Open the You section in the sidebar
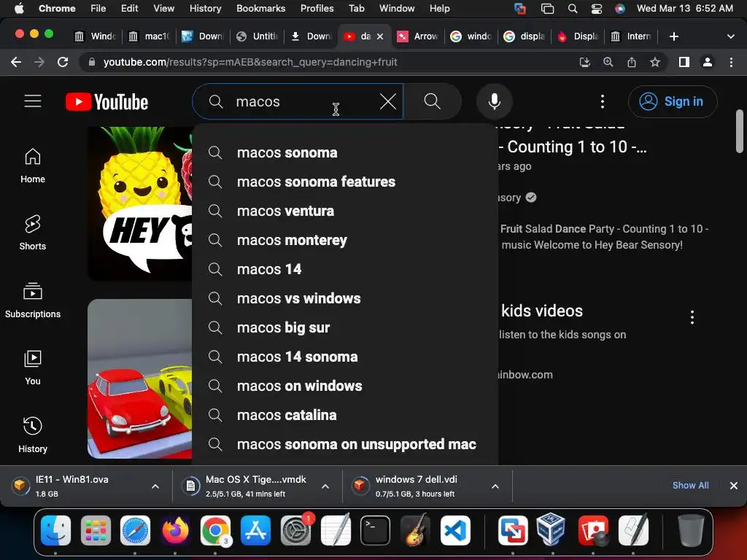The width and height of the screenshot is (747, 560). [x=33, y=367]
